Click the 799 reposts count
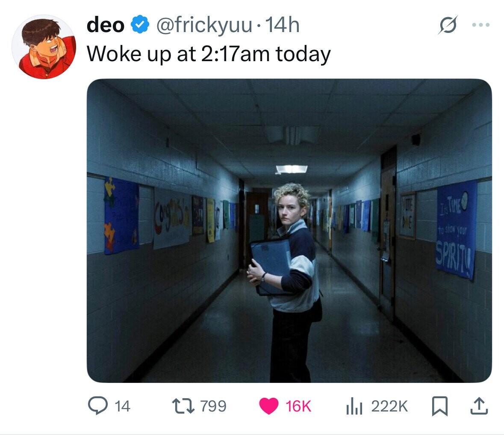This screenshot has width=504, height=435. point(213,406)
